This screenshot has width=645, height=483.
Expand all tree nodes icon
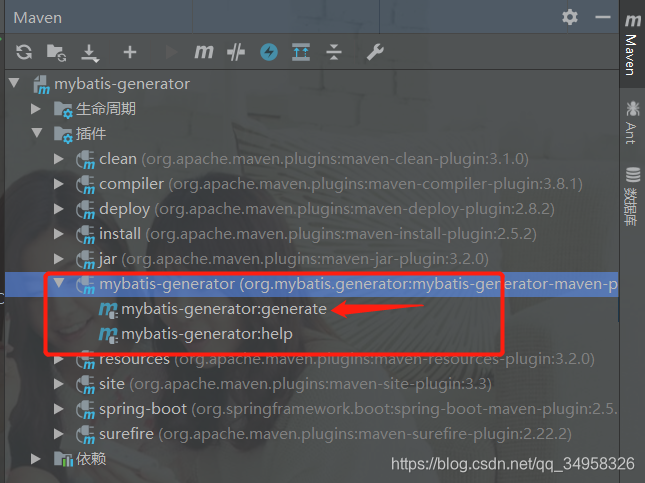tap(301, 52)
